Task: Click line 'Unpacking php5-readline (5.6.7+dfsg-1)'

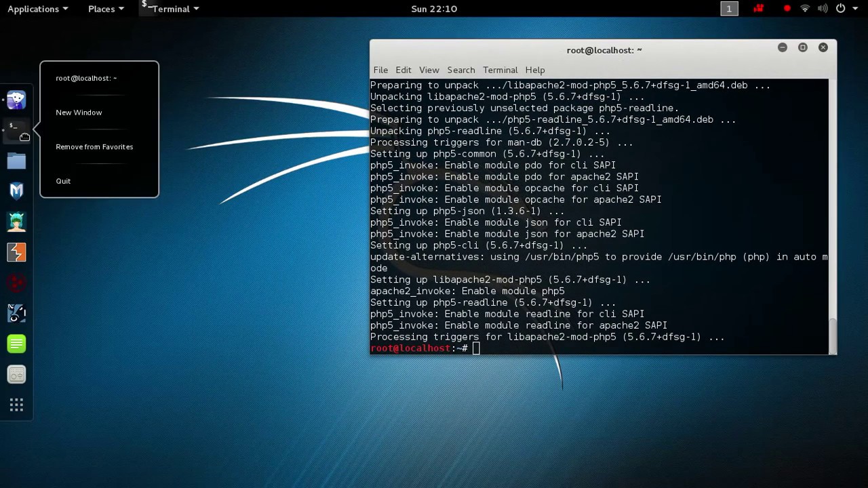Action: click(490, 131)
